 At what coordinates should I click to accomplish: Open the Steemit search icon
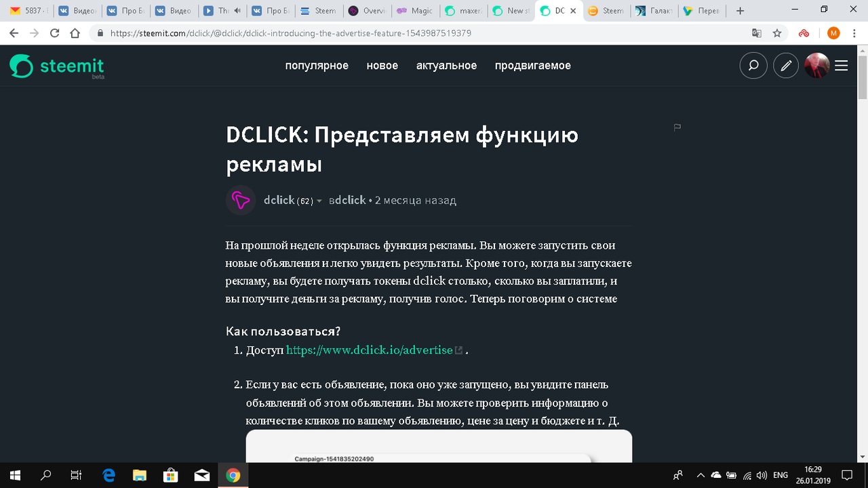click(x=753, y=66)
